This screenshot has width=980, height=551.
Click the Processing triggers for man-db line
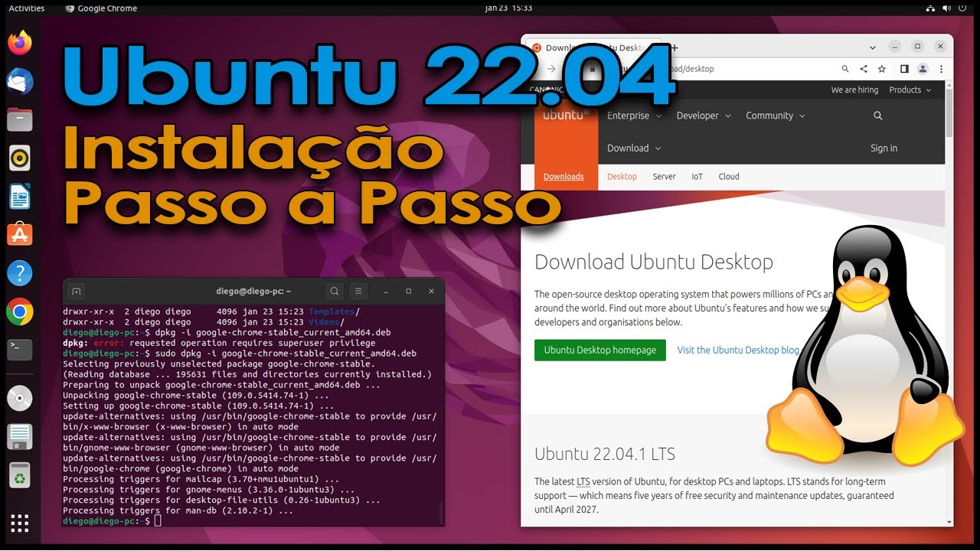[x=178, y=510]
